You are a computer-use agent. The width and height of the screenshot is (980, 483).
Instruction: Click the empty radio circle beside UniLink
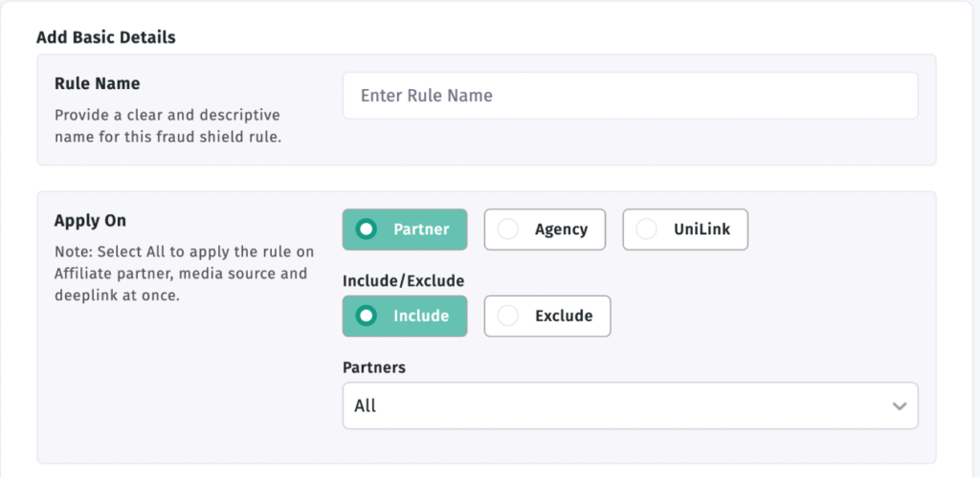[647, 230]
